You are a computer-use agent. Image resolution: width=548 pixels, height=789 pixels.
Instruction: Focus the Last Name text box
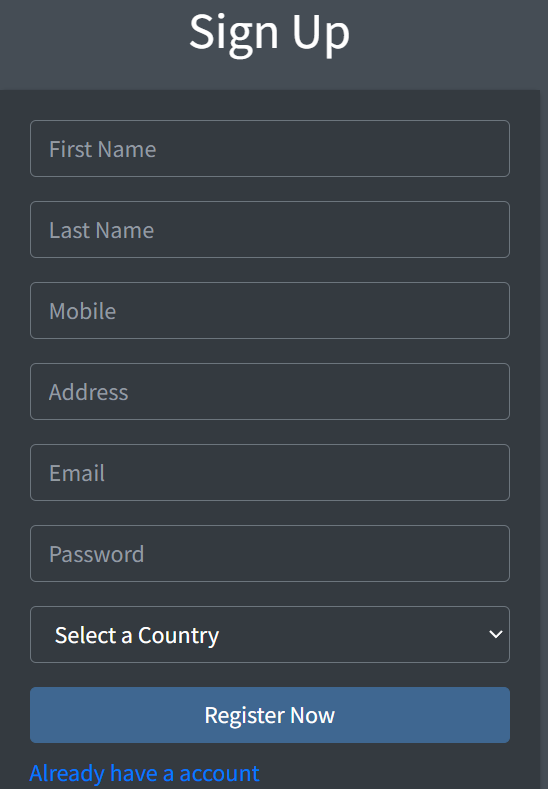[x=270, y=229]
